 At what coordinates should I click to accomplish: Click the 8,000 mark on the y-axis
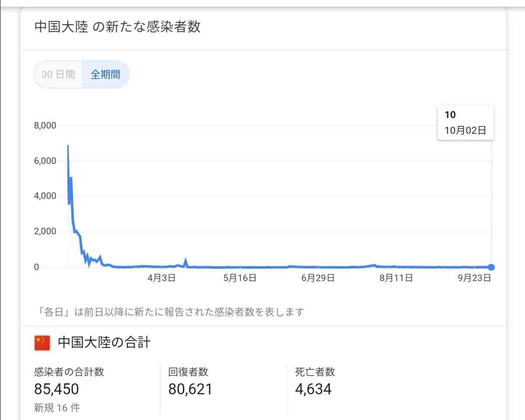point(45,125)
